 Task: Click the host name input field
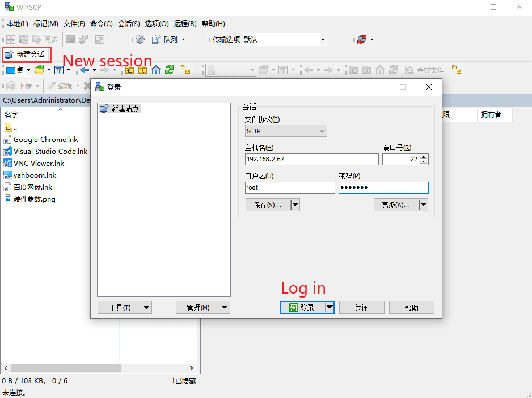(x=311, y=160)
